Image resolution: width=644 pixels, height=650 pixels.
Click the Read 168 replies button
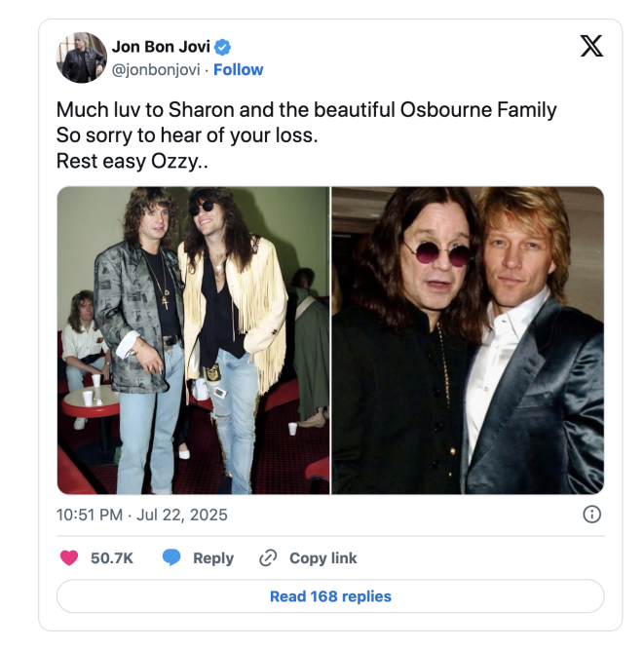(x=330, y=596)
